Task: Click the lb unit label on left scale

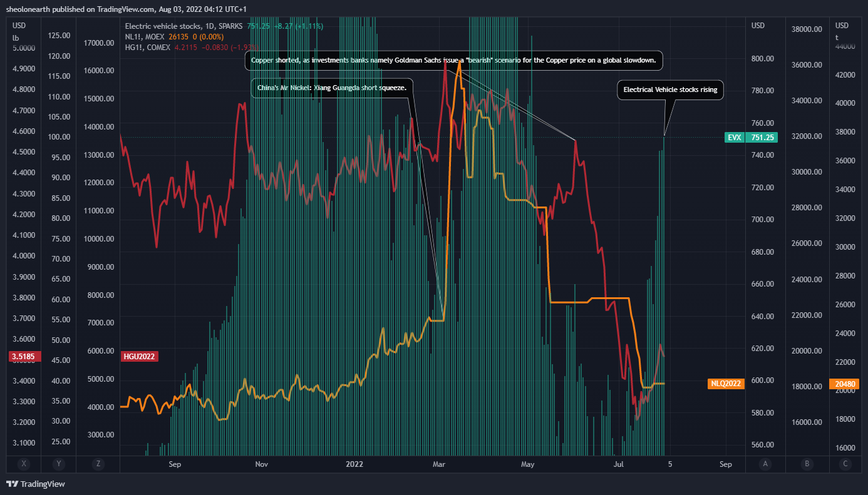Action: [x=16, y=38]
